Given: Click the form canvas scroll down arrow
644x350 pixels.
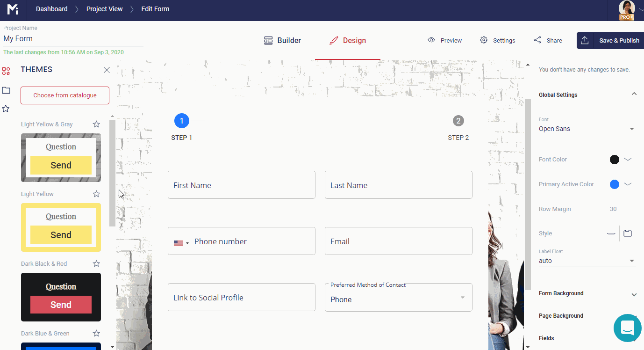Looking at the screenshot, I should pos(528,347).
